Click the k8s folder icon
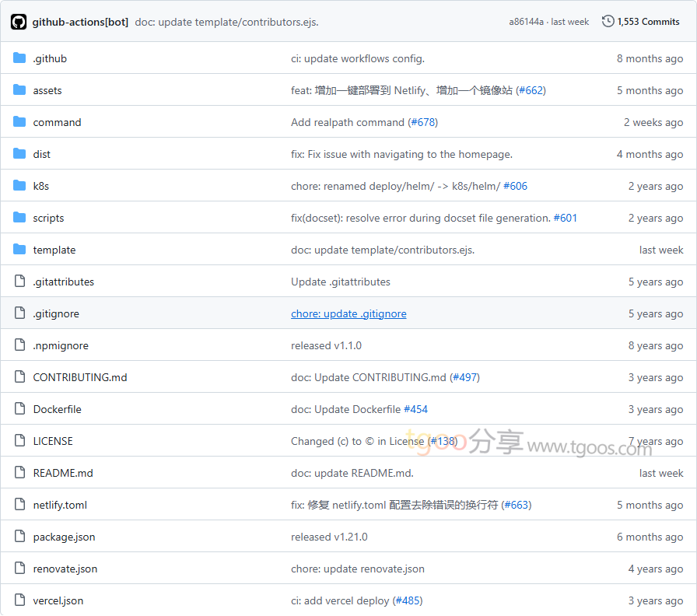 pyautogui.click(x=19, y=186)
